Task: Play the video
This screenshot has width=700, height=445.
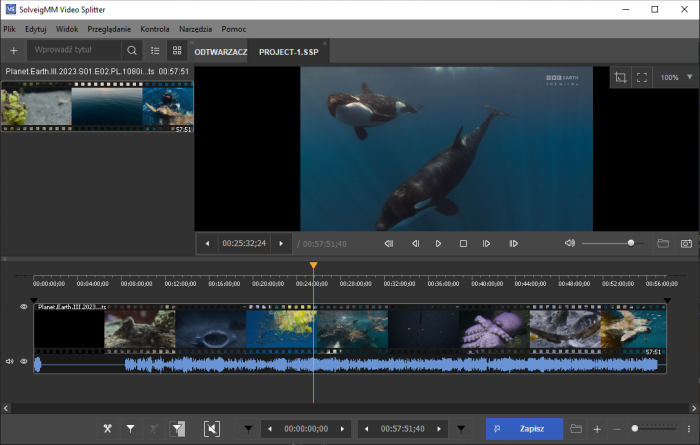Action: (438, 244)
